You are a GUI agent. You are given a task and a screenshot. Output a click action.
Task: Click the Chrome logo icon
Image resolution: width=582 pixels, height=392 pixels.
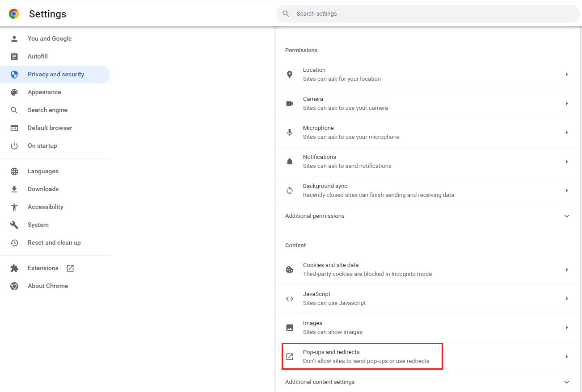(x=14, y=14)
